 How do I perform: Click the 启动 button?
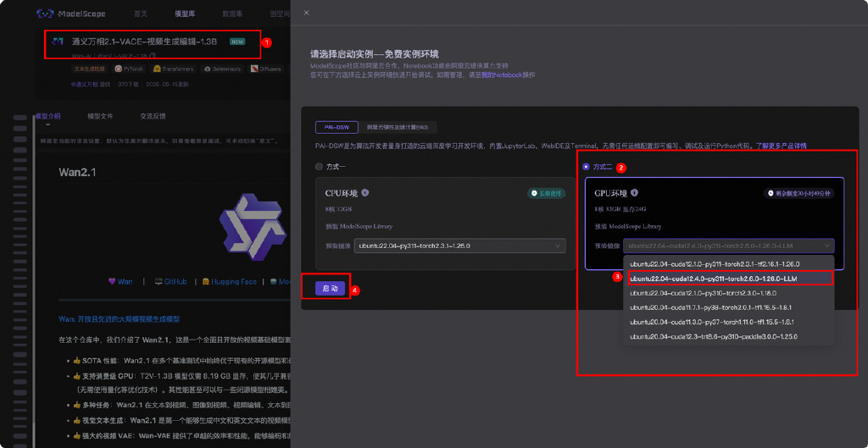(330, 288)
